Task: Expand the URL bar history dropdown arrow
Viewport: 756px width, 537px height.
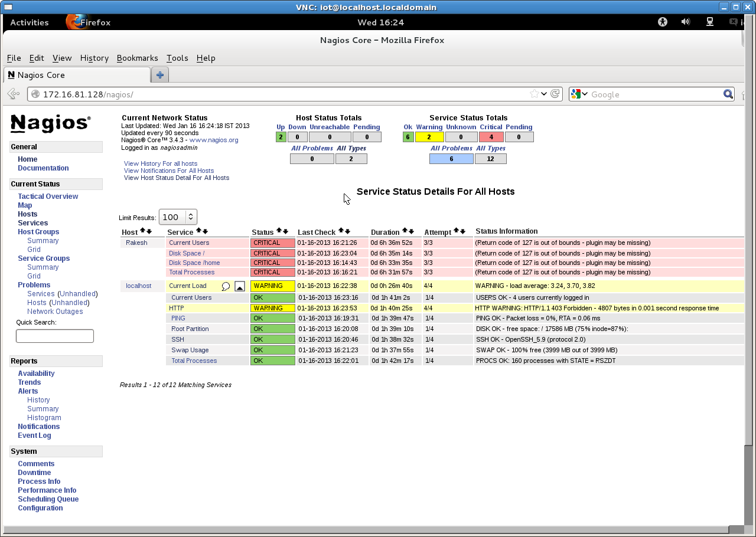Action: (x=544, y=94)
